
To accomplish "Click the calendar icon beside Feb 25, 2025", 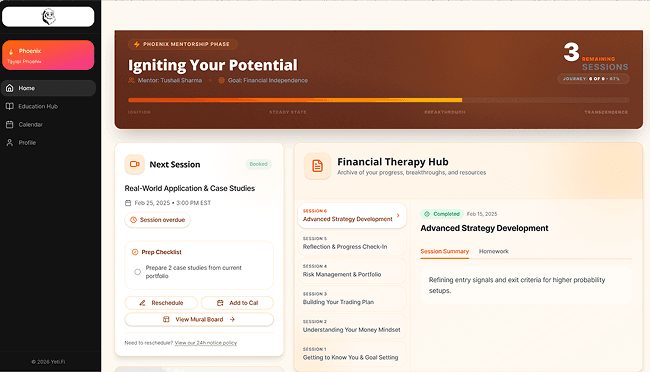I will (128, 203).
